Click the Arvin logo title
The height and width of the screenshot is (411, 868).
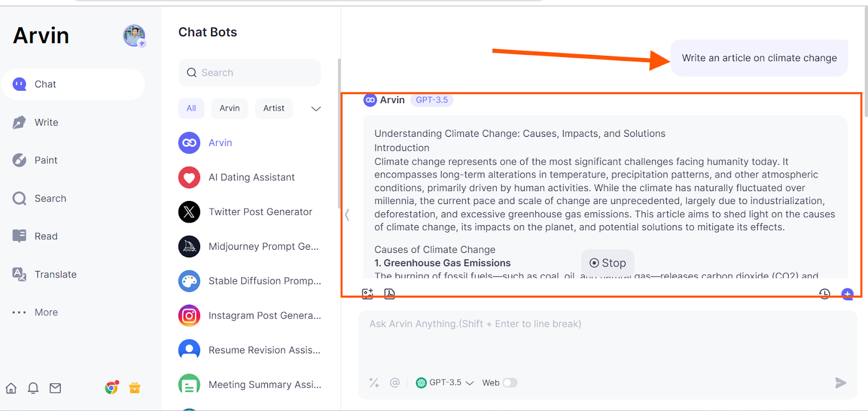click(x=41, y=36)
